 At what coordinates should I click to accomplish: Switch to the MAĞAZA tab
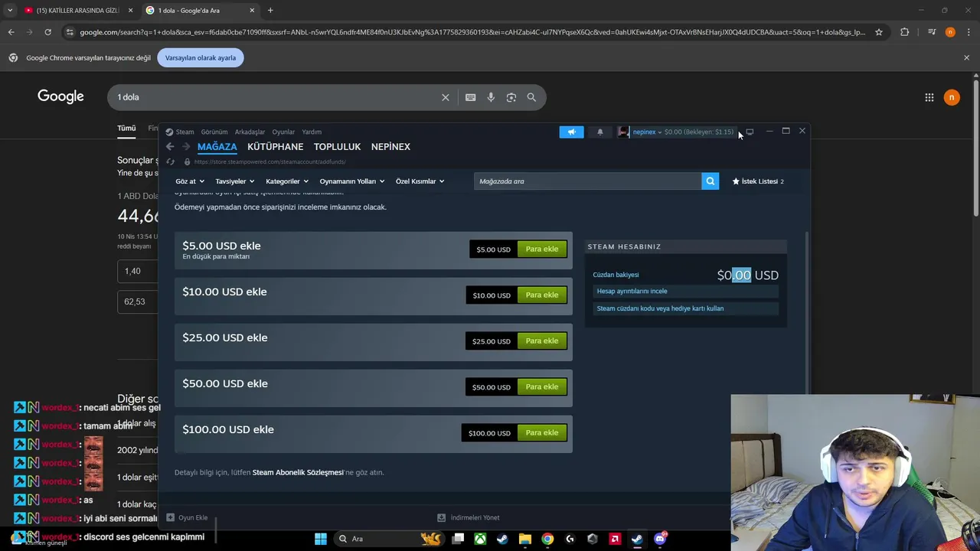217,147
